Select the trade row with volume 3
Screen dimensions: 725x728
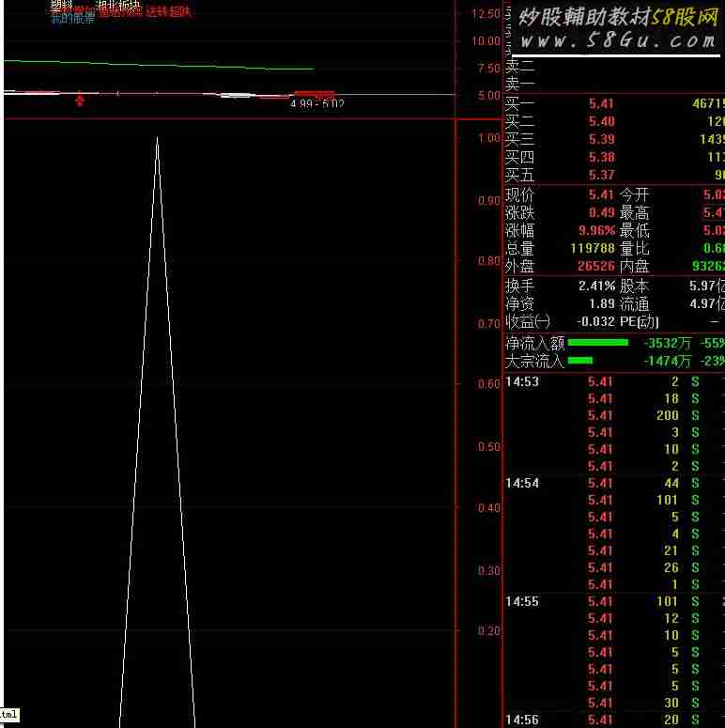coord(615,432)
